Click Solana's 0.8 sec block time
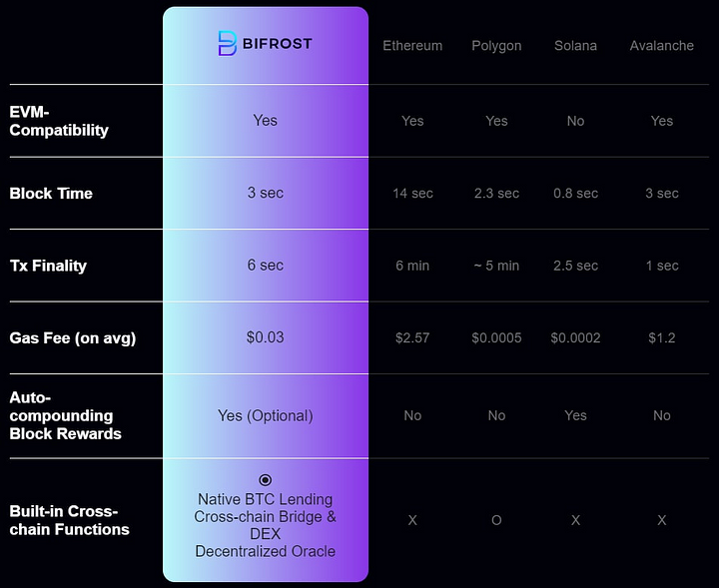 pyautogui.click(x=575, y=194)
